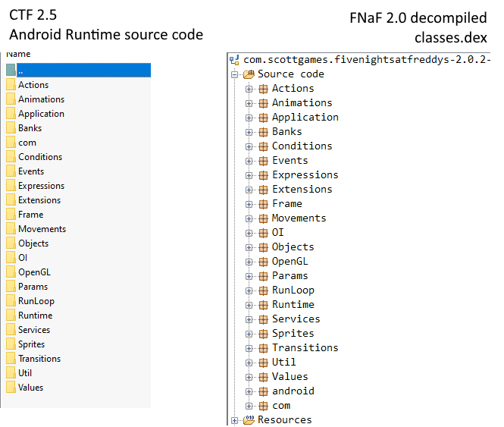This screenshot has width=504, height=427.
Task: Click the Actions package icon in tree
Action: click(263, 89)
